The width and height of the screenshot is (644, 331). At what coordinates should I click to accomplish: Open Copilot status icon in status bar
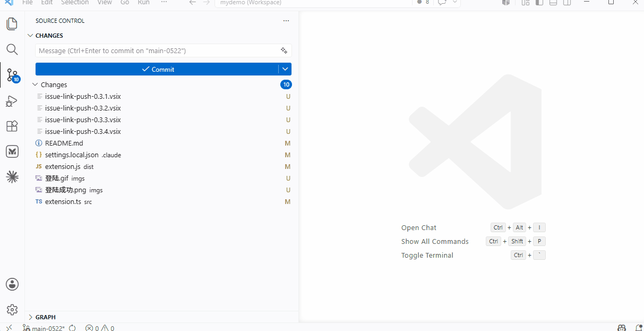click(x=622, y=328)
